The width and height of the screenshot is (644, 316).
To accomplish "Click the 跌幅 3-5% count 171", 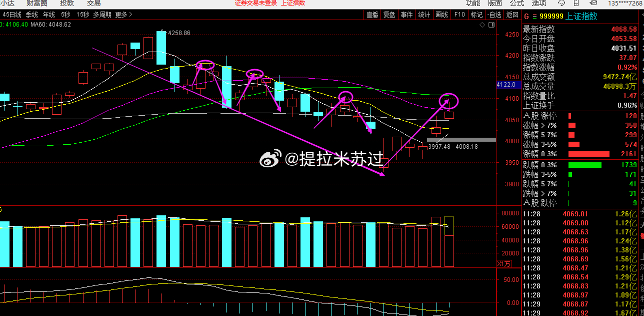I will pos(631,174).
